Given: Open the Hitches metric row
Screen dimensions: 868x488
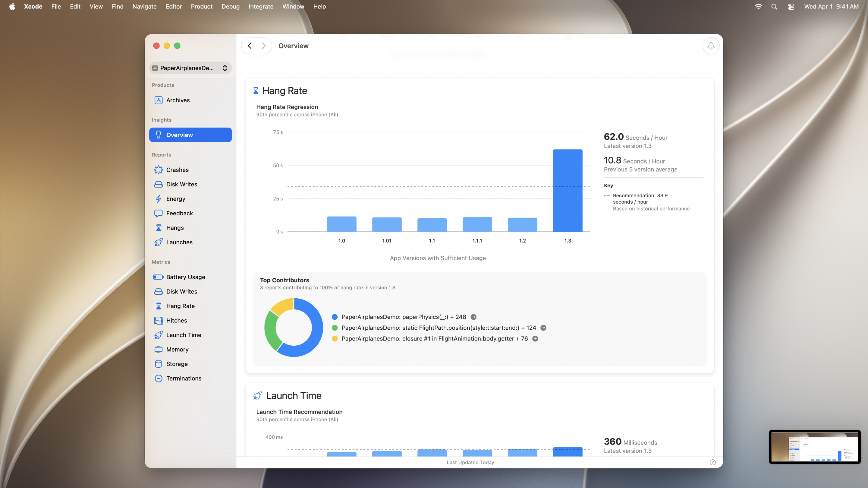Looking at the screenshot, I should 190,320.
